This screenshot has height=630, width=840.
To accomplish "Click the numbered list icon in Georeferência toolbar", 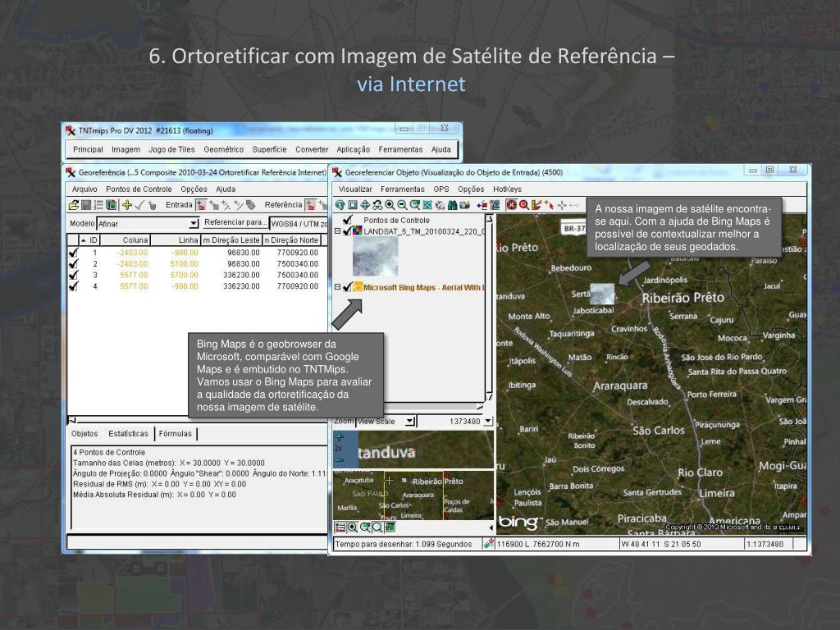I will point(98,204).
